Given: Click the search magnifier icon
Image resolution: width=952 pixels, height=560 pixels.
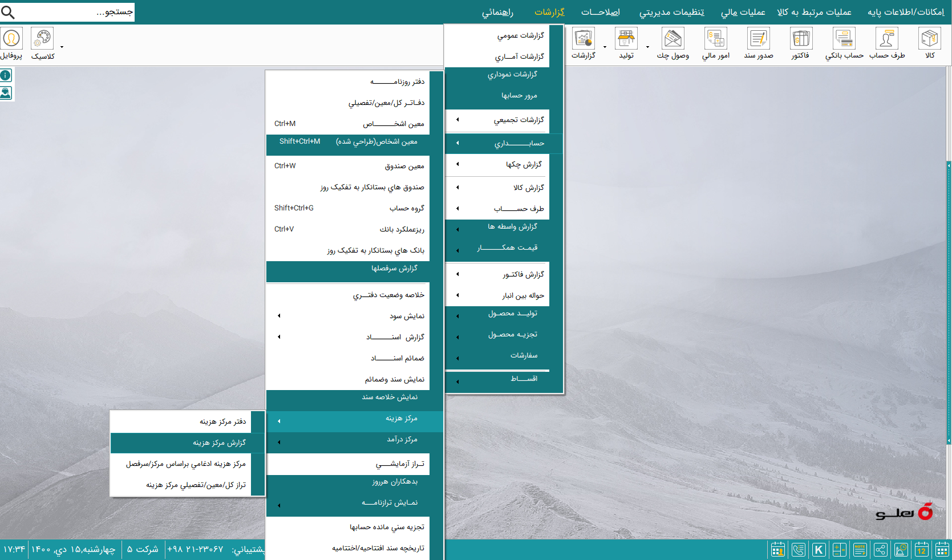Looking at the screenshot, I should (x=8, y=11).
